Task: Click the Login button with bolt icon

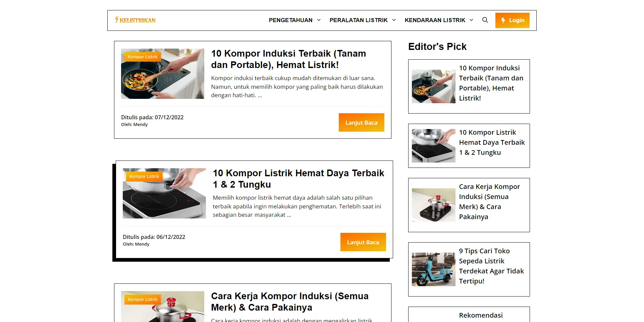Action: [x=512, y=20]
